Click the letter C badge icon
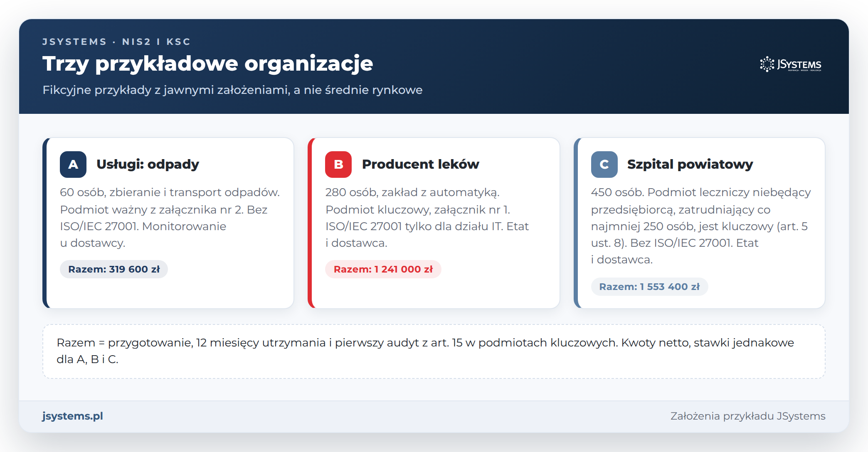 (604, 165)
